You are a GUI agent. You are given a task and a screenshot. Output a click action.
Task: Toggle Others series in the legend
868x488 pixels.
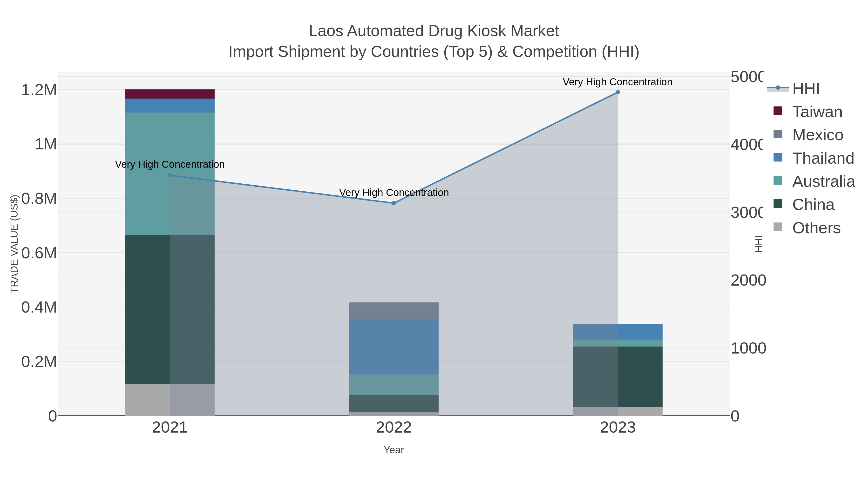pyautogui.click(x=807, y=228)
